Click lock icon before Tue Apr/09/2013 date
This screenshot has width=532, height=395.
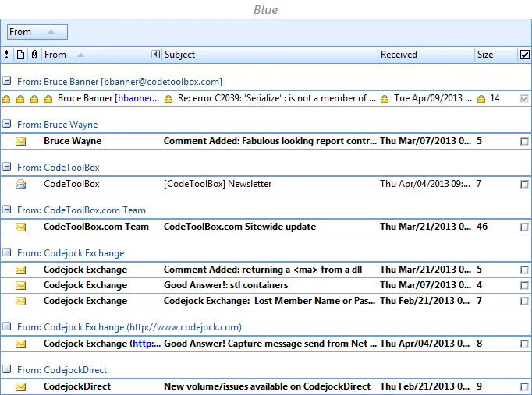pyautogui.click(x=385, y=99)
